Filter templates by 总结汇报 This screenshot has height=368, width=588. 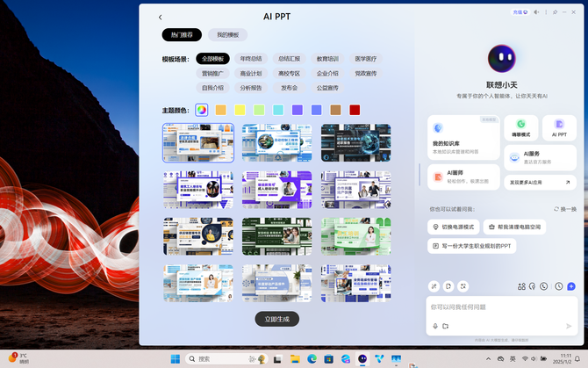click(x=289, y=59)
